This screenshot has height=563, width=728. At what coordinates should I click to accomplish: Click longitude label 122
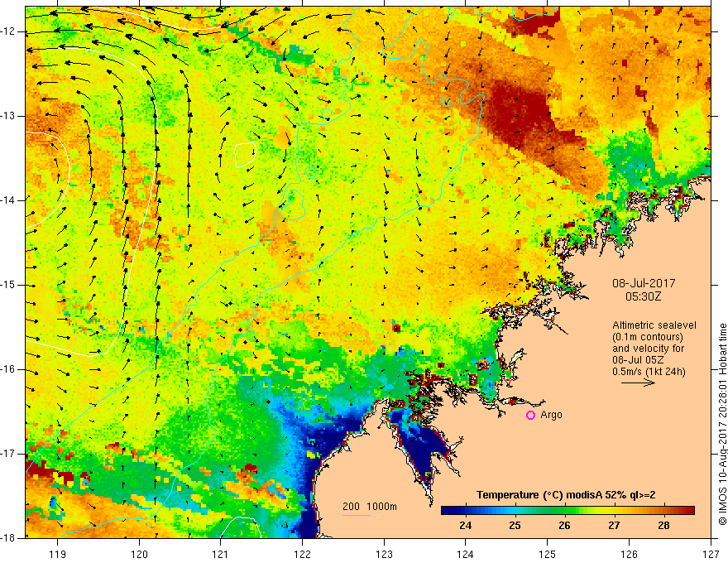point(302,554)
